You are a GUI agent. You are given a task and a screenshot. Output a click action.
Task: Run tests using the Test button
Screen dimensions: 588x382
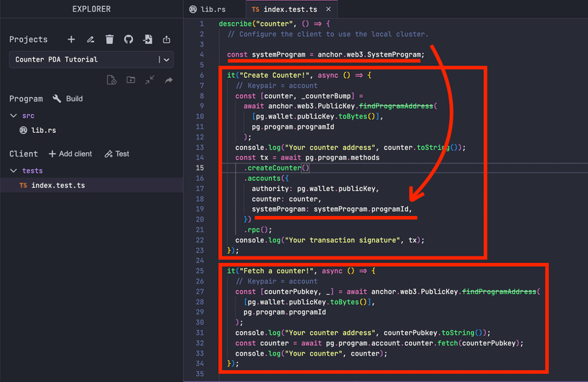pyautogui.click(x=117, y=154)
